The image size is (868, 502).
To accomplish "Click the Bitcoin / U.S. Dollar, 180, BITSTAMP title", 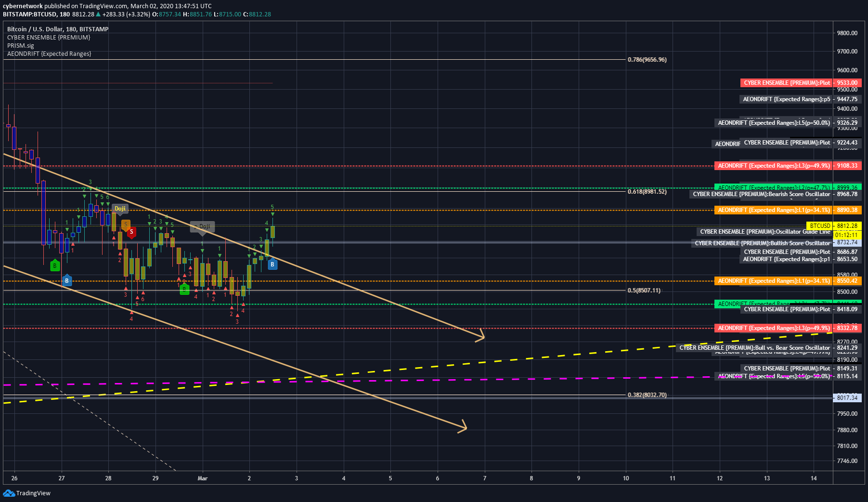I will [x=58, y=29].
